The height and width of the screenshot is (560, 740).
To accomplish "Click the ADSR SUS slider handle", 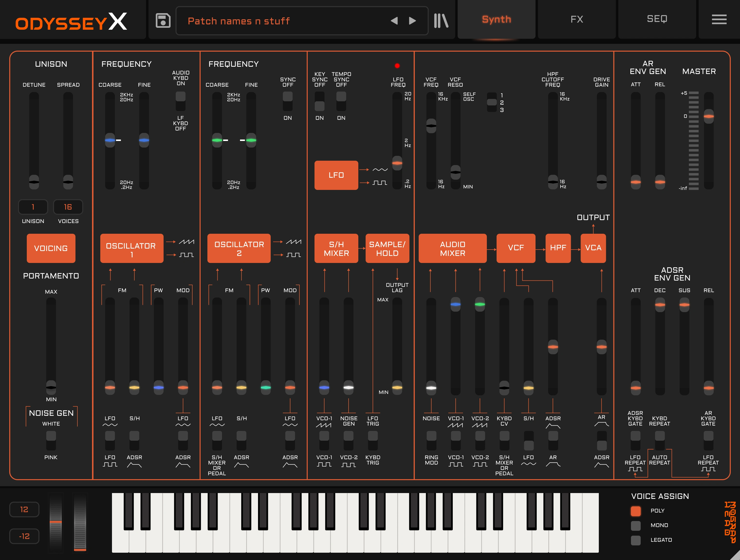I will 684,304.
